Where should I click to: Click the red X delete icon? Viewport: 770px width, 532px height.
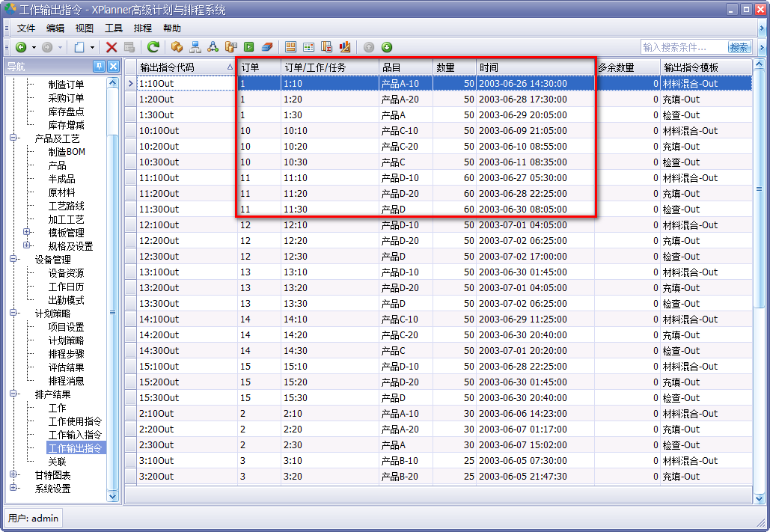click(111, 47)
